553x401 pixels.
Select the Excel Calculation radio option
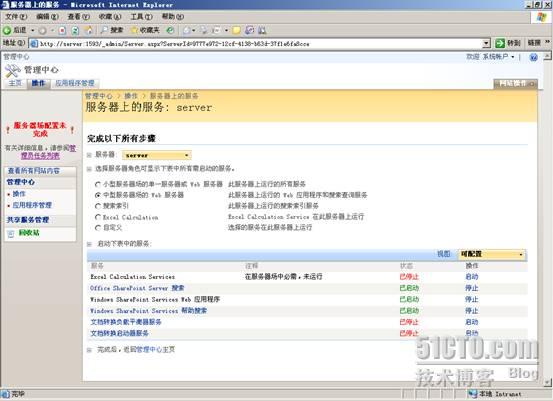[x=98, y=217]
